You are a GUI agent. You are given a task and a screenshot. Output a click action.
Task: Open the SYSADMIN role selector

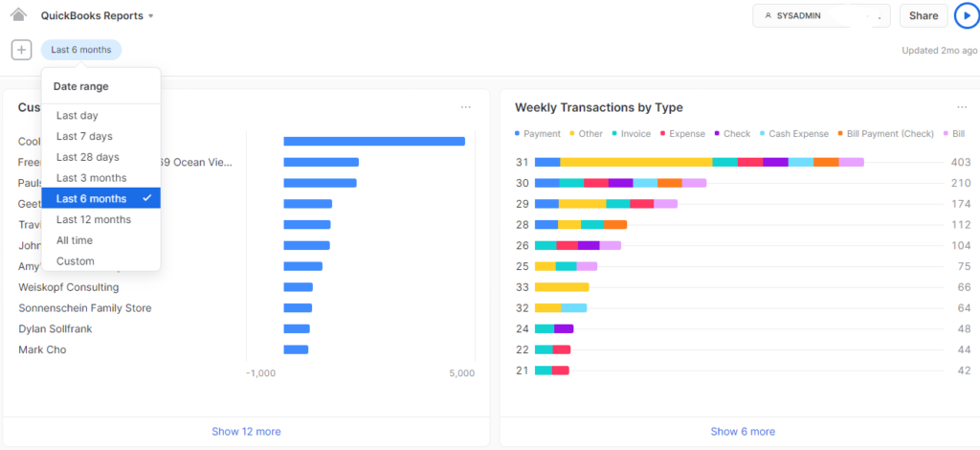(821, 15)
